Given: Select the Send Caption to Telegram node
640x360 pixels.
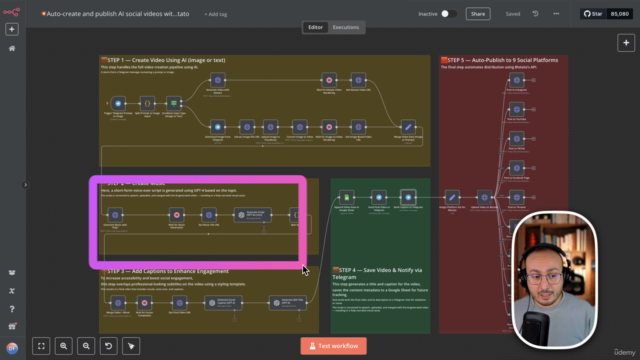Looking at the screenshot, I should click(408, 198).
